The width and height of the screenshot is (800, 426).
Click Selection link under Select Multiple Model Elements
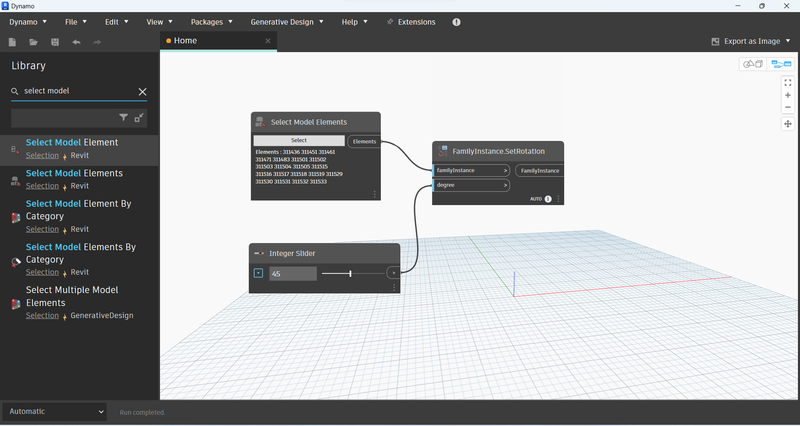(x=42, y=315)
